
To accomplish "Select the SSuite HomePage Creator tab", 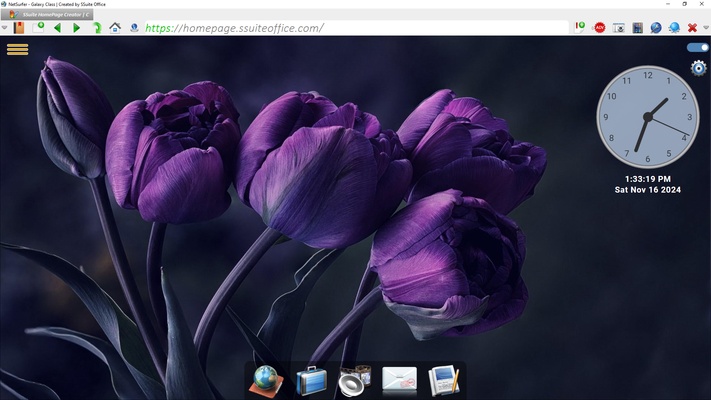I will tap(48, 15).
